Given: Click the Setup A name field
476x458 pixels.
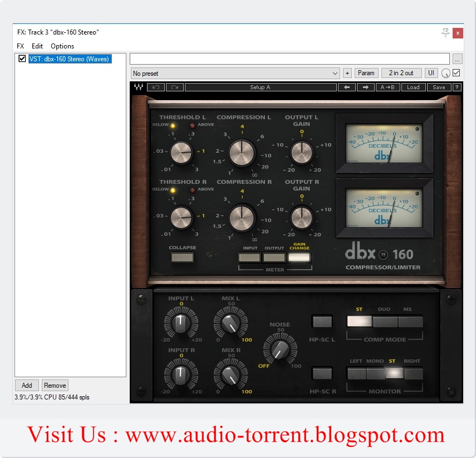Looking at the screenshot, I should pyautogui.click(x=261, y=87).
